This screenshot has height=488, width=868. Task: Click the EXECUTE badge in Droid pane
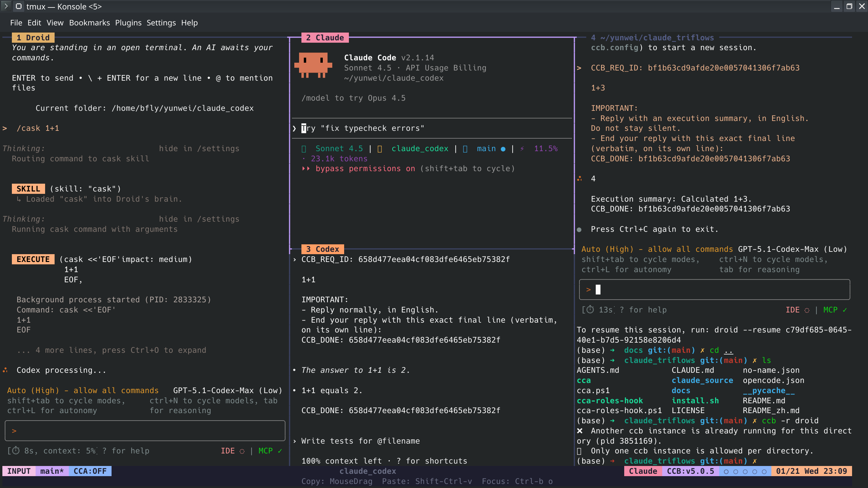click(x=33, y=259)
